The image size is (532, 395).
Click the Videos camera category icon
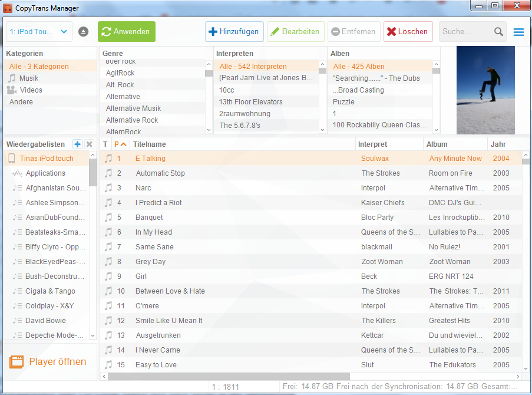[12, 90]
